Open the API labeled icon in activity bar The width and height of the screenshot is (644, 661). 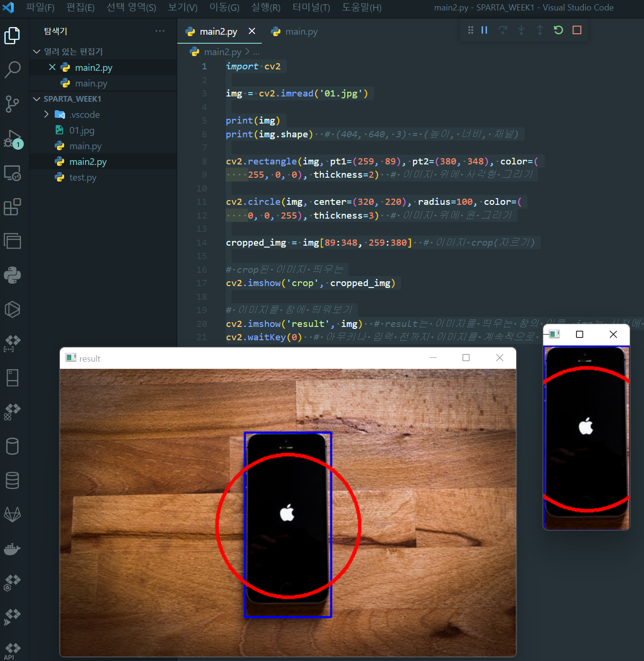pos(12,651)
